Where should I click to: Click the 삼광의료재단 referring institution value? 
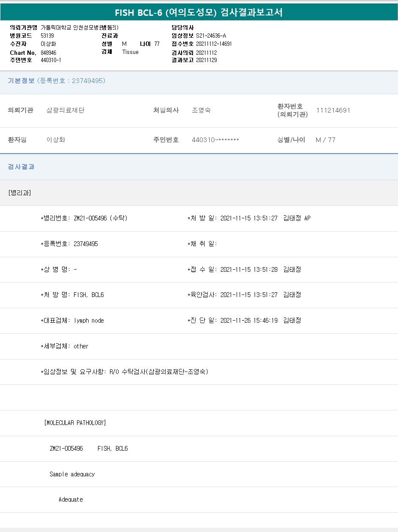[x=65, y=110]
